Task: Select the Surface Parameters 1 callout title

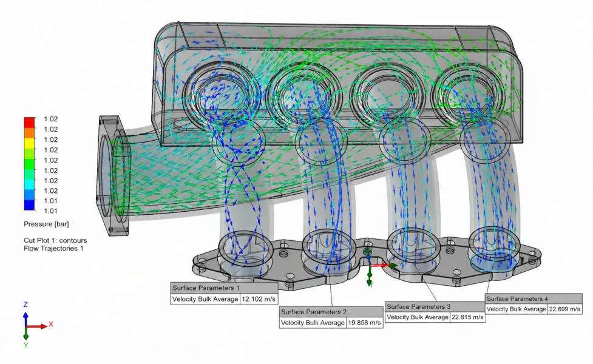Action: click(224, 288)
